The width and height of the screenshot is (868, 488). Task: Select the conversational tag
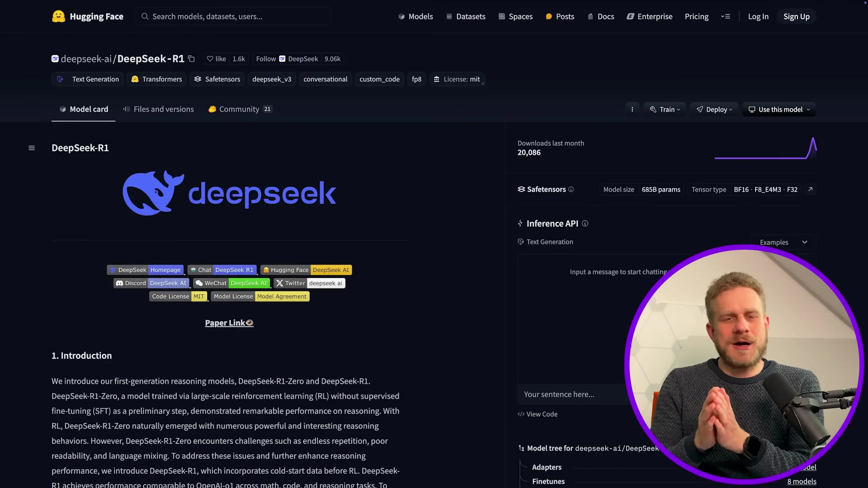(x=325, y=79)
